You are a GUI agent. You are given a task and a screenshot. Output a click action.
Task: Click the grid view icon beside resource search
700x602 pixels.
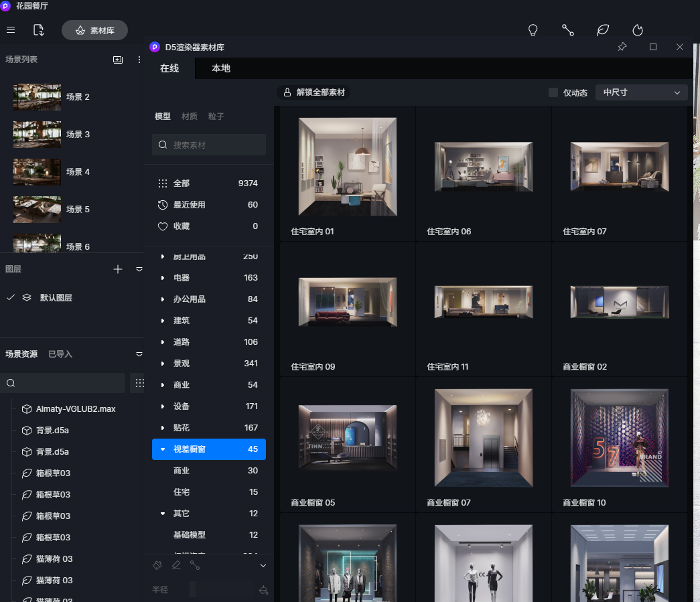(x=140, y=383)
